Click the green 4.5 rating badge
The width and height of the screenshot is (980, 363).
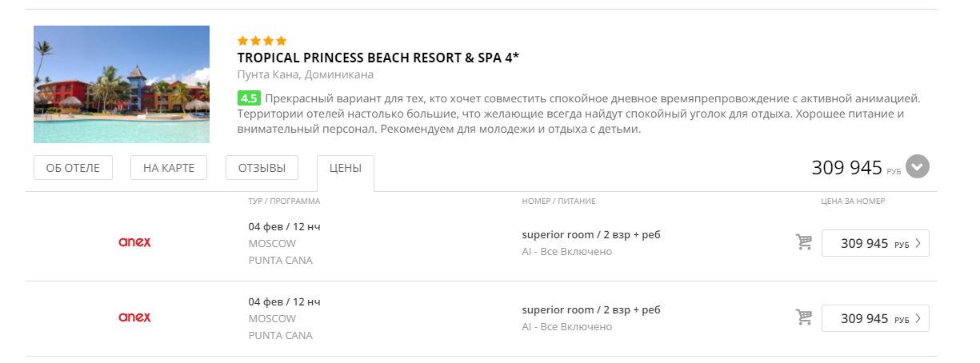249,99
